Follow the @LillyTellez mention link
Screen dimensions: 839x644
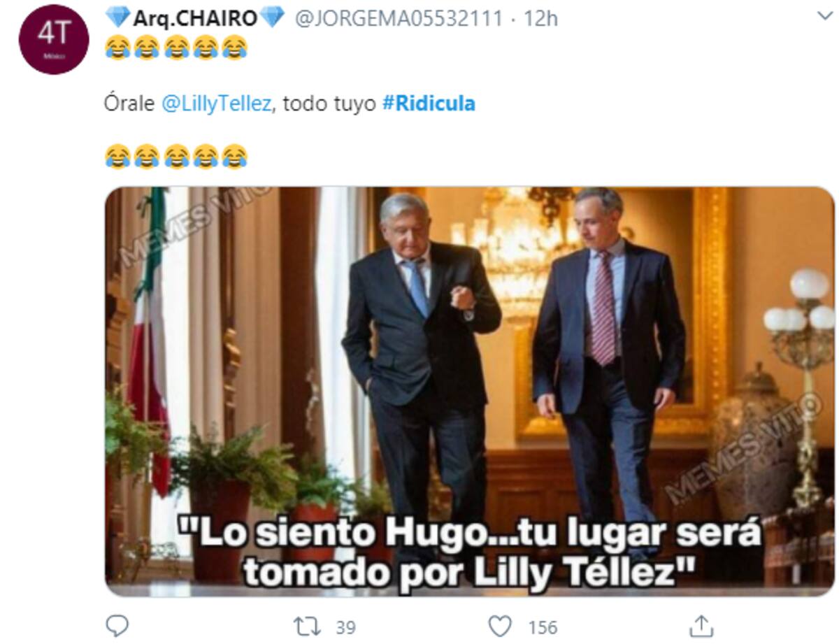215,104
